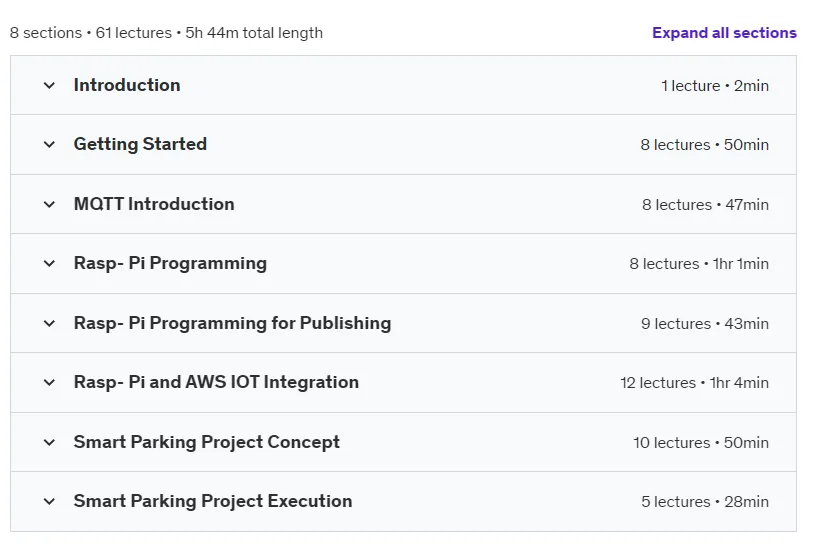Open Rasp- Pi Programming for Publishing heading
The height and width of the screenshot is (546, 816).
(232, 323)
